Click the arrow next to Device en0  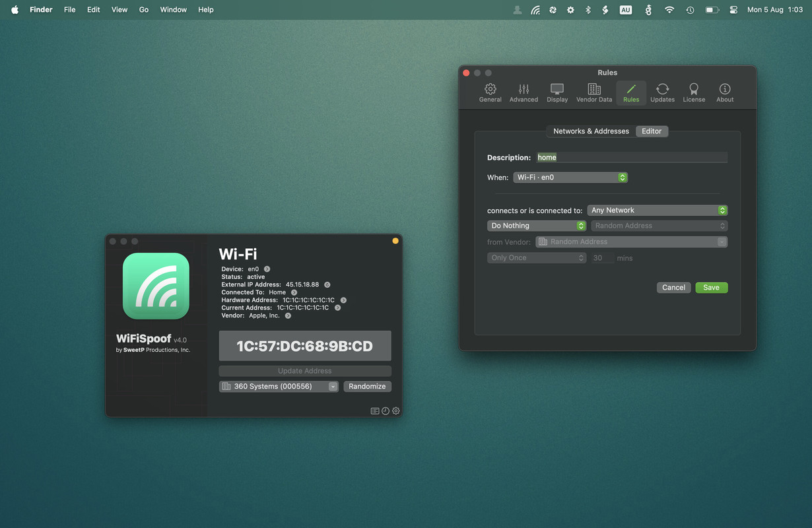tap(267, 269)
